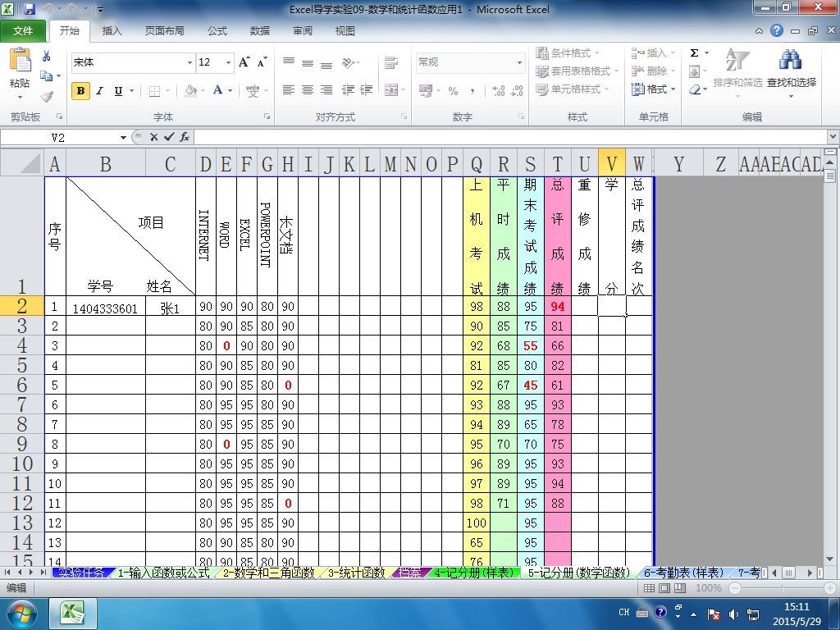Click the text orientation icon
840x630 pixels.
[x=348, y=62]
